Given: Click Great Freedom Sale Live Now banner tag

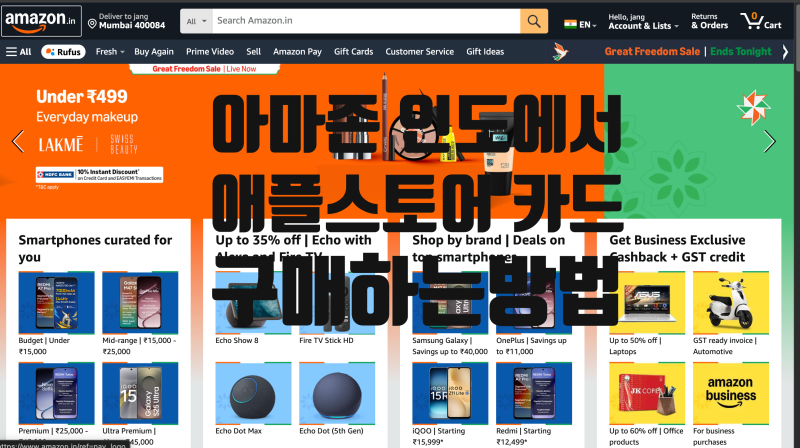Looking at the screenshot, I should (204, 69).
